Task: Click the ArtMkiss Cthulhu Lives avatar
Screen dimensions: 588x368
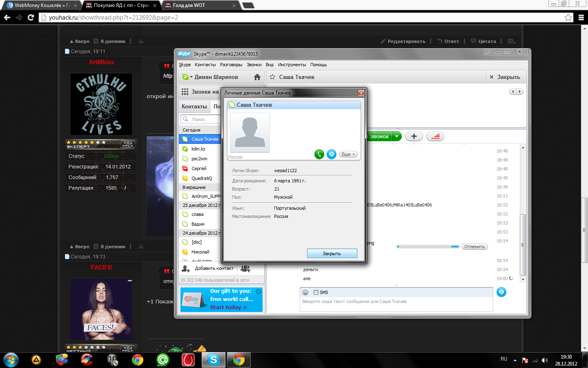Action: 101,104
